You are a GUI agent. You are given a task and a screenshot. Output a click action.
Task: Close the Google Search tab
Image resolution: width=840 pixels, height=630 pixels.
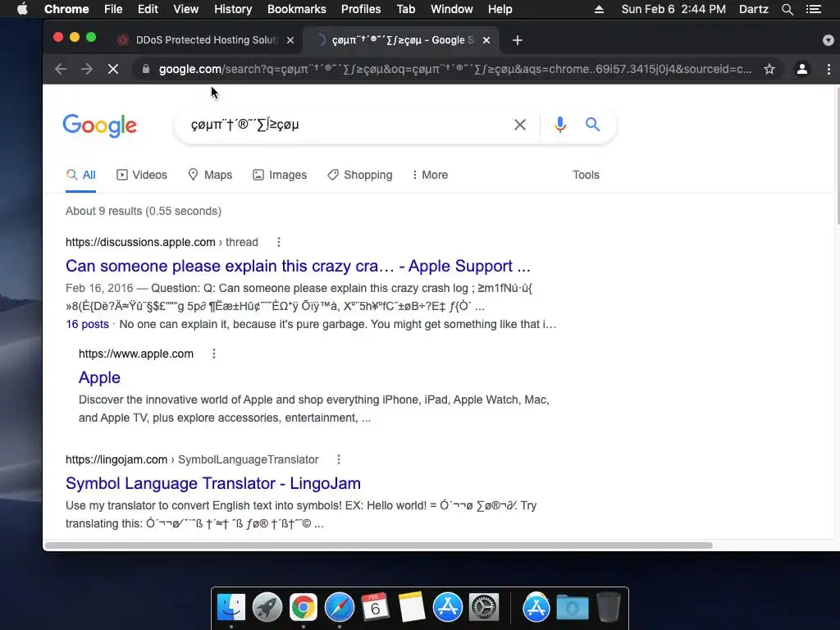[x=486, y=40]
